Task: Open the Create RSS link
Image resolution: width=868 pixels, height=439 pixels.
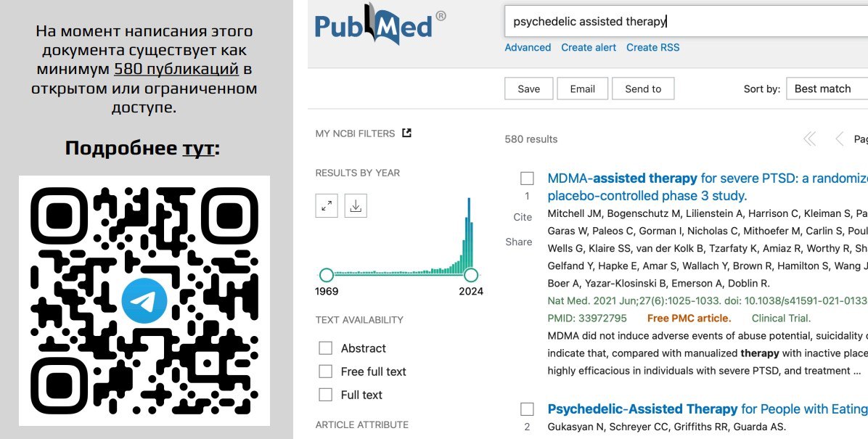Action: pyautogui.click(x=652, y=48)
